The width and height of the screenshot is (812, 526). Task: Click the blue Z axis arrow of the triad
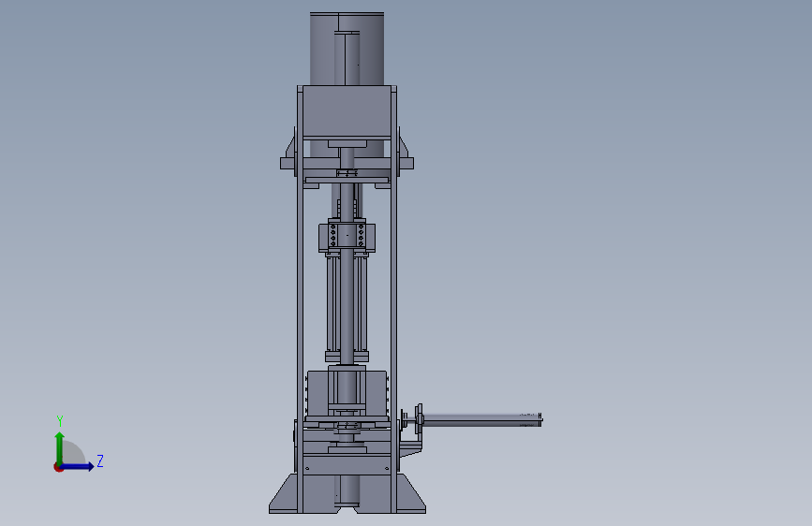click(78, 466)
